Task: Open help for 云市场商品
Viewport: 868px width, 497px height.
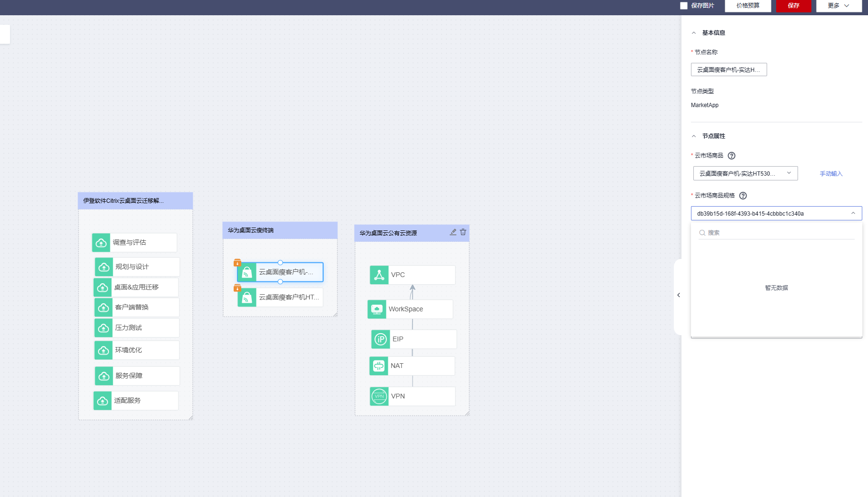Action: [732, 156]
